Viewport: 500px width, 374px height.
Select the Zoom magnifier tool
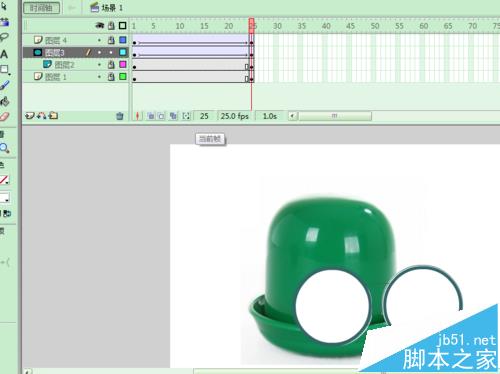click(x=5, y=148)
